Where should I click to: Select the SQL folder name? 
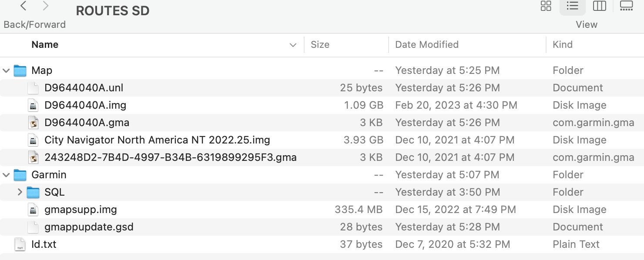54,192
